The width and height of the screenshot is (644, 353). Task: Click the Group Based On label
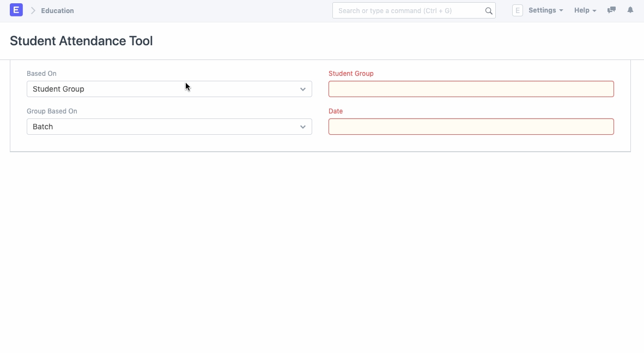(x=52, y=111)
